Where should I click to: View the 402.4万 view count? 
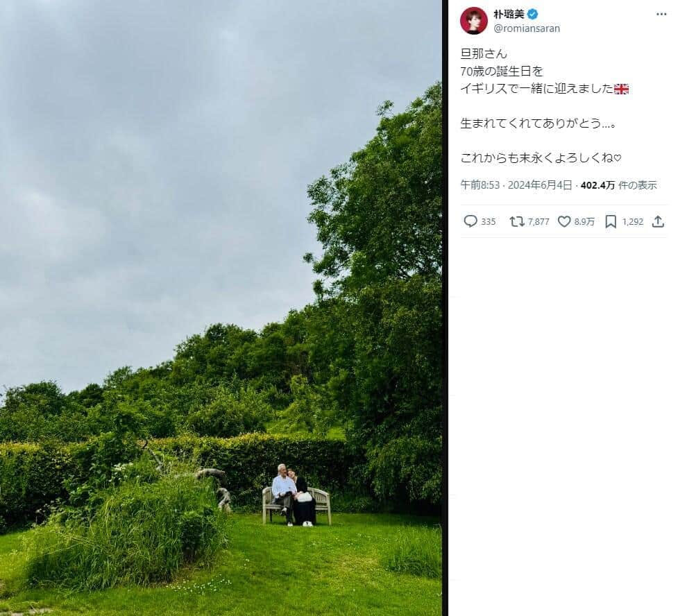(598, 185)
